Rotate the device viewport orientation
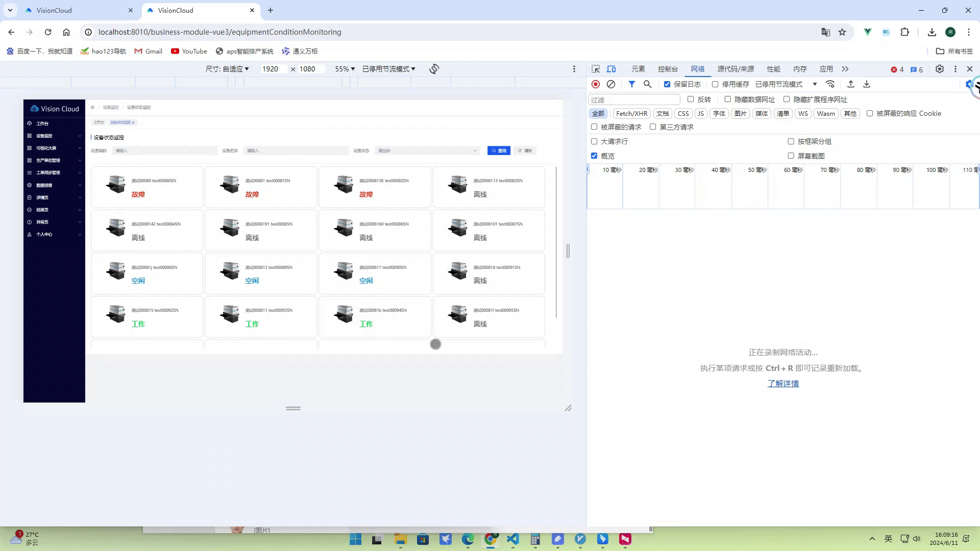This screenshot has width=980, height=551. [x=434, y=69]
